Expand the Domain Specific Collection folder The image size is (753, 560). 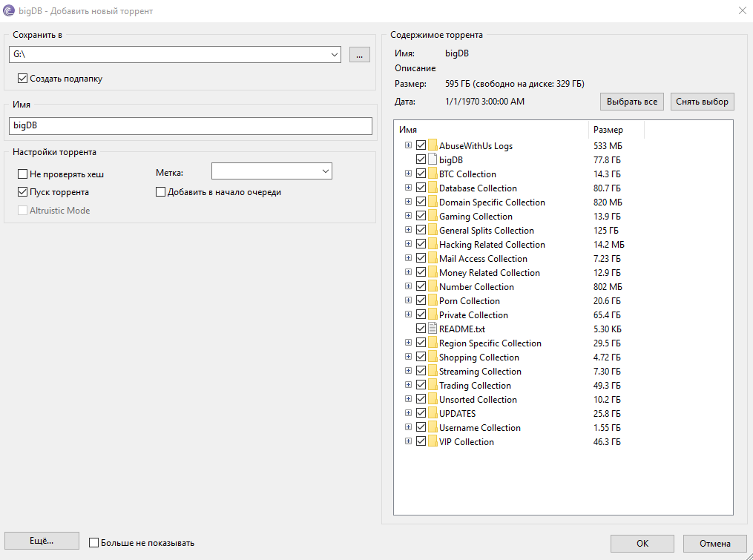pos(408,202)
